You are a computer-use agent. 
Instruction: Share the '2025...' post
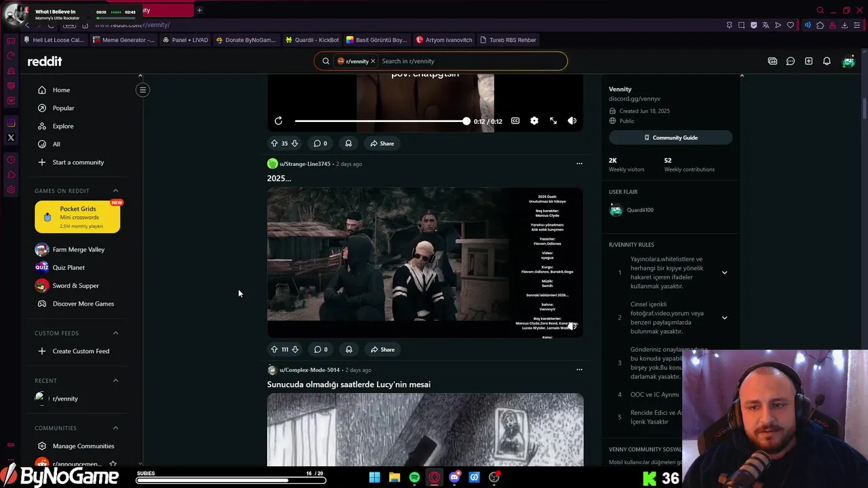382,349
